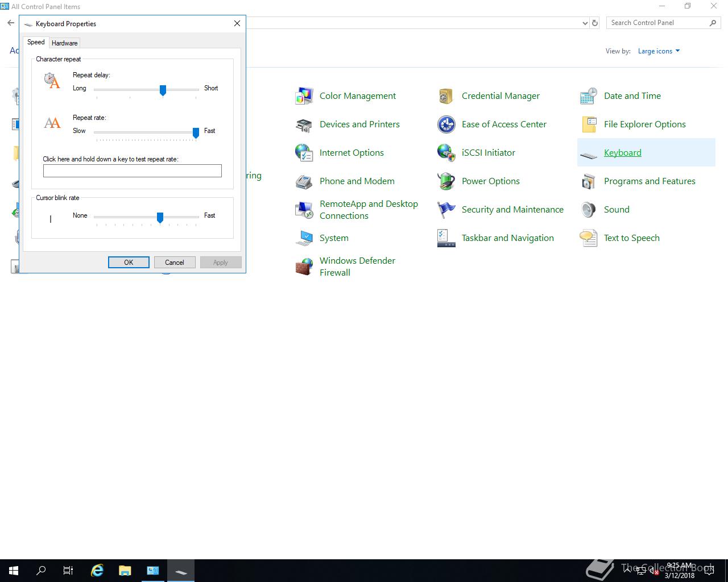Open the Sound link

(617, 210)
